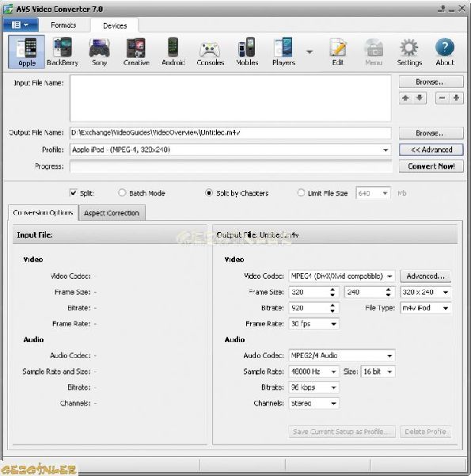
Task: Move input file down in list
Action: pyautogui.click(x=420, y=98)
